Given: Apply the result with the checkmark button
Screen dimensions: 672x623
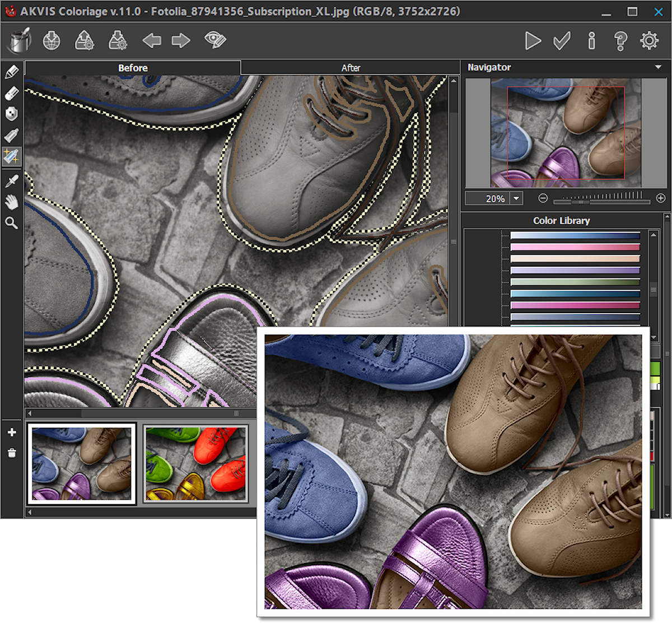Looking at the screenshot, I should point(562,40).
